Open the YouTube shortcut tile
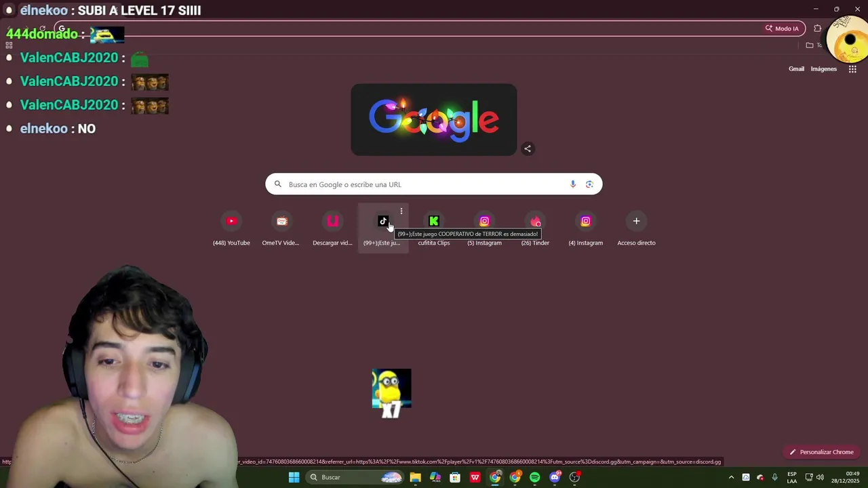Image resolution: width=868 pixels, height=488 pixels. click(x=231, y=228)
